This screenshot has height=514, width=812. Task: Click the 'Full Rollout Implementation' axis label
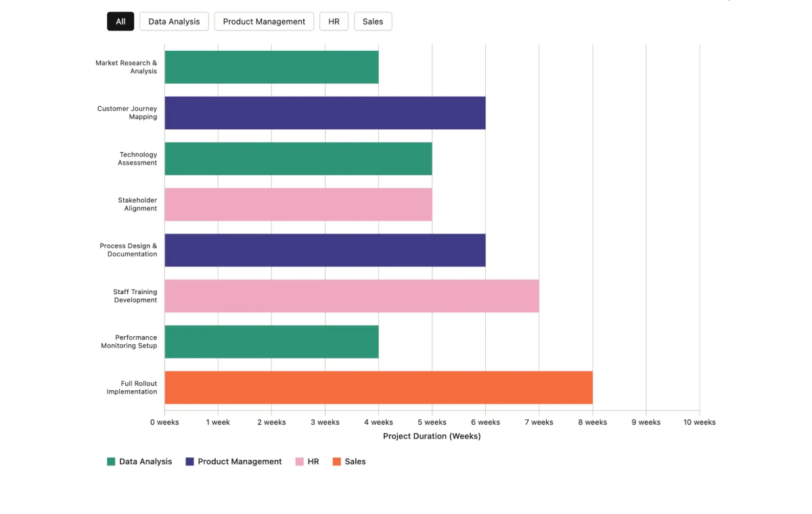pyautogui.click(x=132, y=388)
